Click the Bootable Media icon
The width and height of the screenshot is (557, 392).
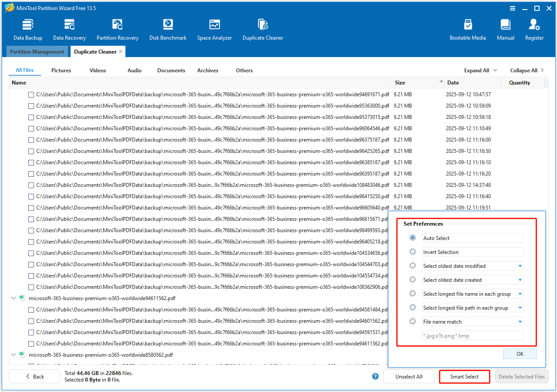[x=468, y=28]
